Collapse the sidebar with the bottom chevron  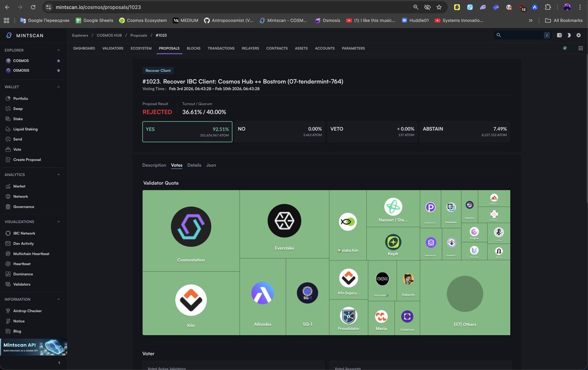(59, 363)
